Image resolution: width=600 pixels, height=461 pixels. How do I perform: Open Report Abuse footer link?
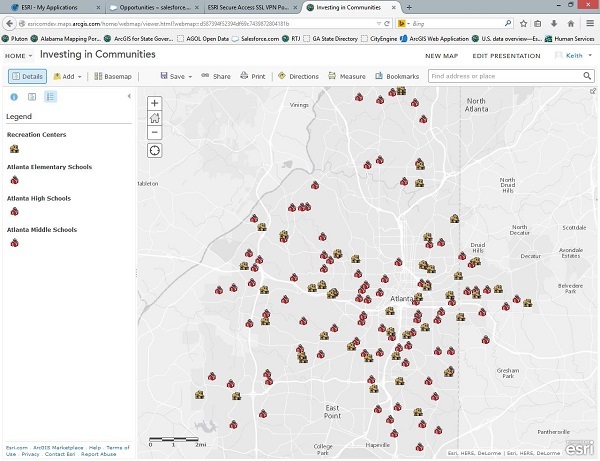point(98,454)
